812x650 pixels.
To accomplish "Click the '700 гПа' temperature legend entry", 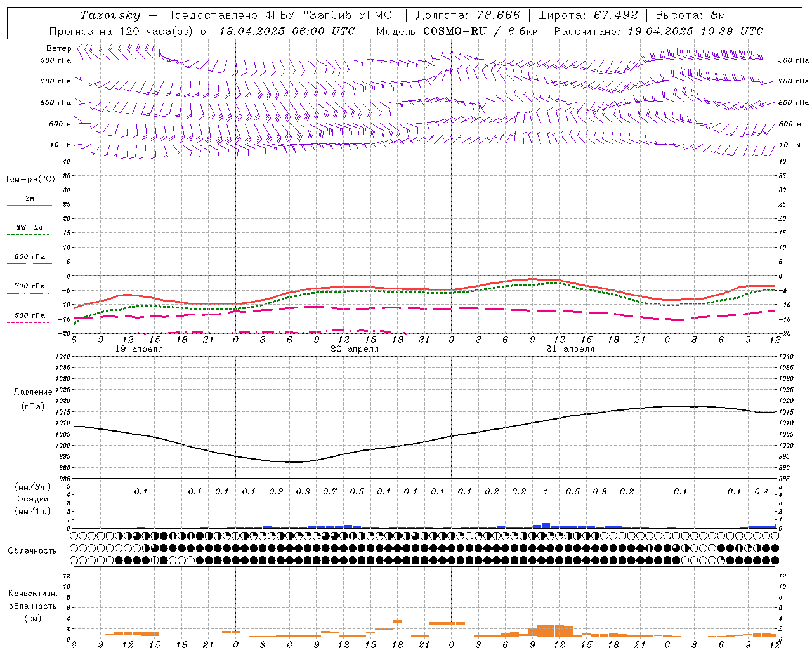I will click(x=30, y=286).
